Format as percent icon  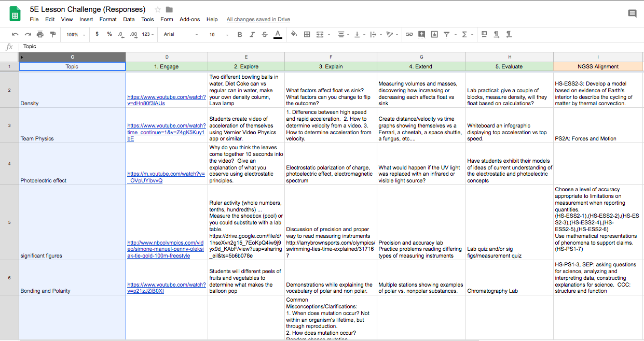pos(109,34)
